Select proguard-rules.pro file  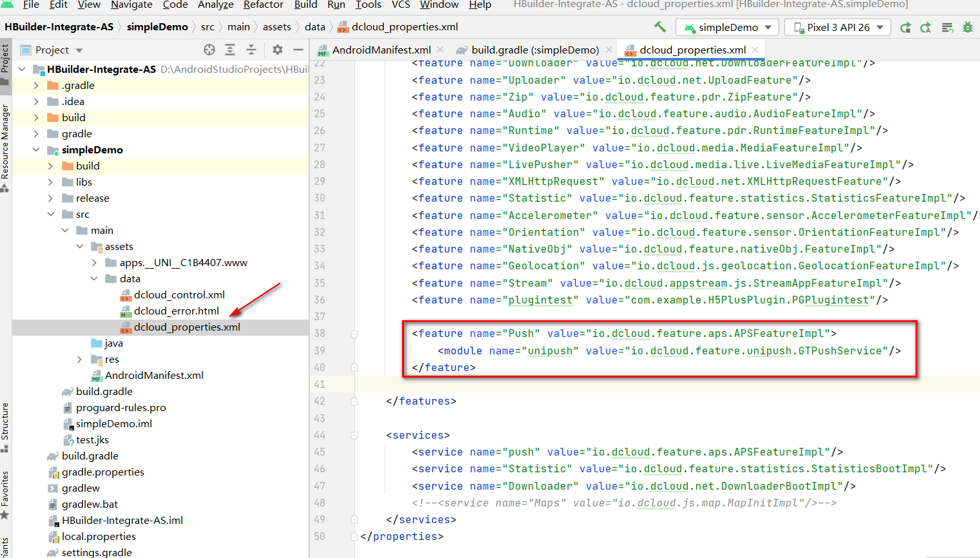pyautogui.click(x=120, y=407)
